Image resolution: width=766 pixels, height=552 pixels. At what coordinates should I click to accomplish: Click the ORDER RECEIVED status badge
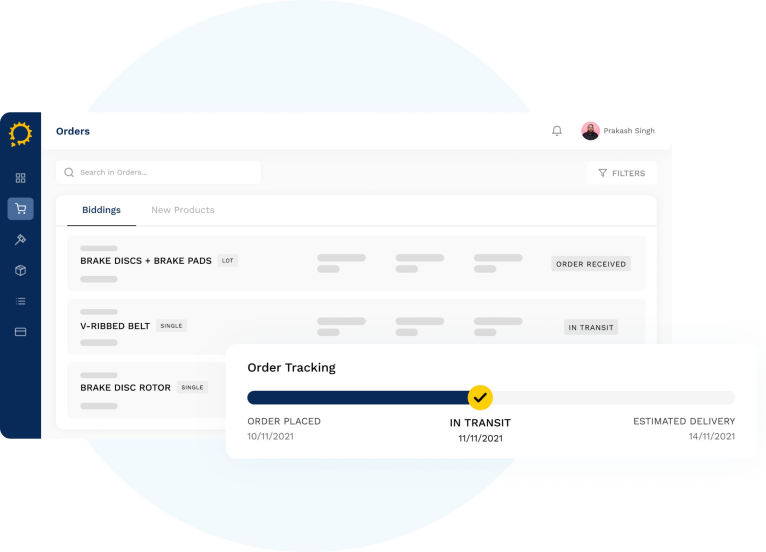tap(591, 264)
